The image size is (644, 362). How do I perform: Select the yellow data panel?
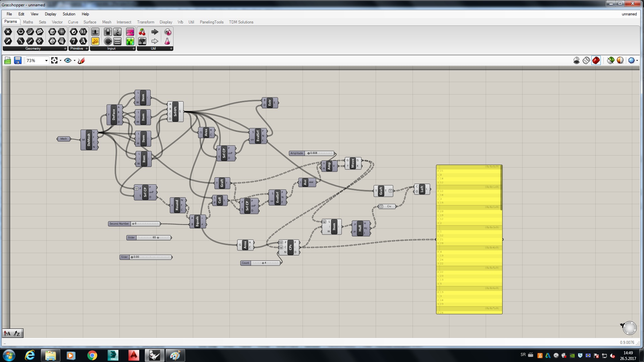tap(469, 239)
